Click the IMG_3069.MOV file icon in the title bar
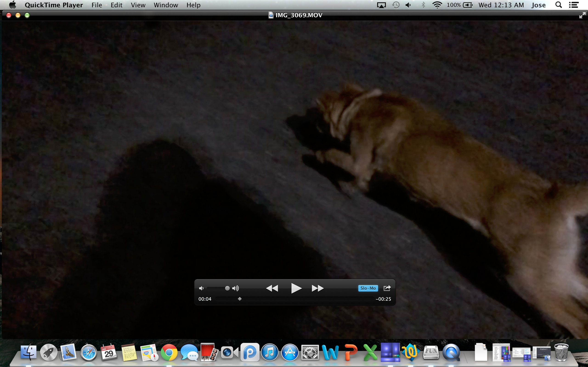This screenshot has height=367, width=588. 271,15
